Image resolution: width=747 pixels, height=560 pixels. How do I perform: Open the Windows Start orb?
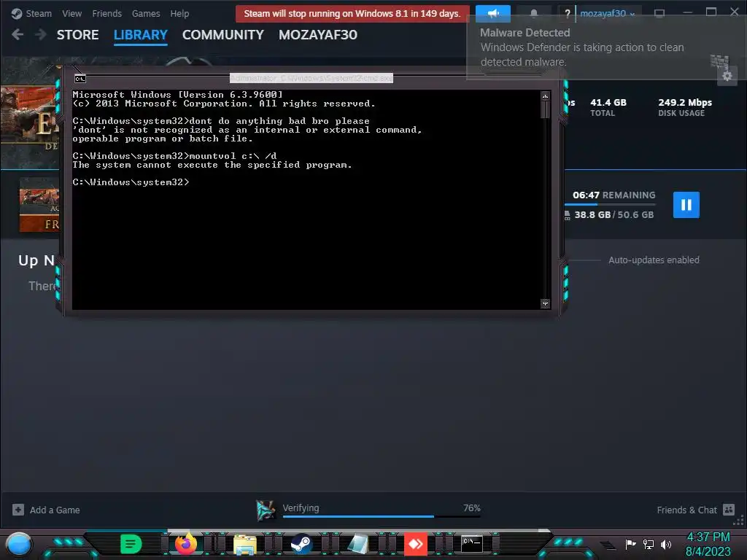click(x=18, y=545)
